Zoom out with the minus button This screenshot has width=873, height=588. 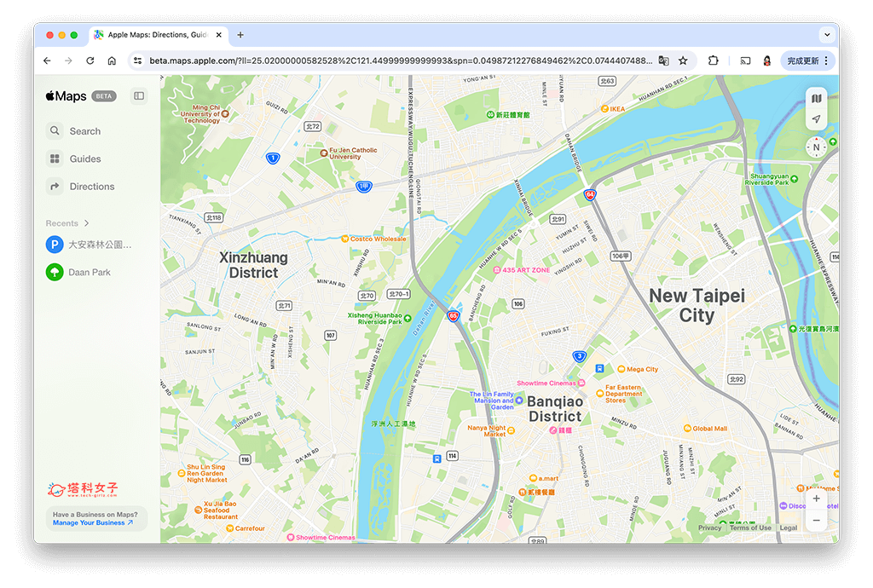point(816,521)
